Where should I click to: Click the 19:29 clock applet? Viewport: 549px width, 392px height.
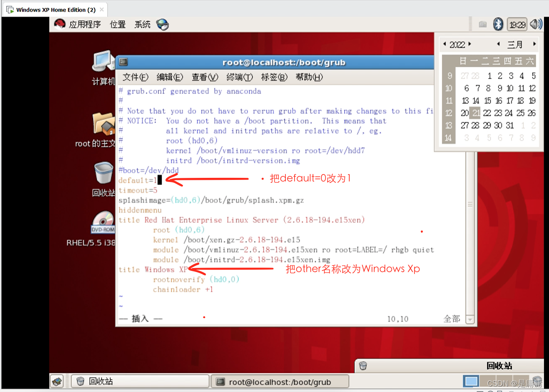click(517, 25)
